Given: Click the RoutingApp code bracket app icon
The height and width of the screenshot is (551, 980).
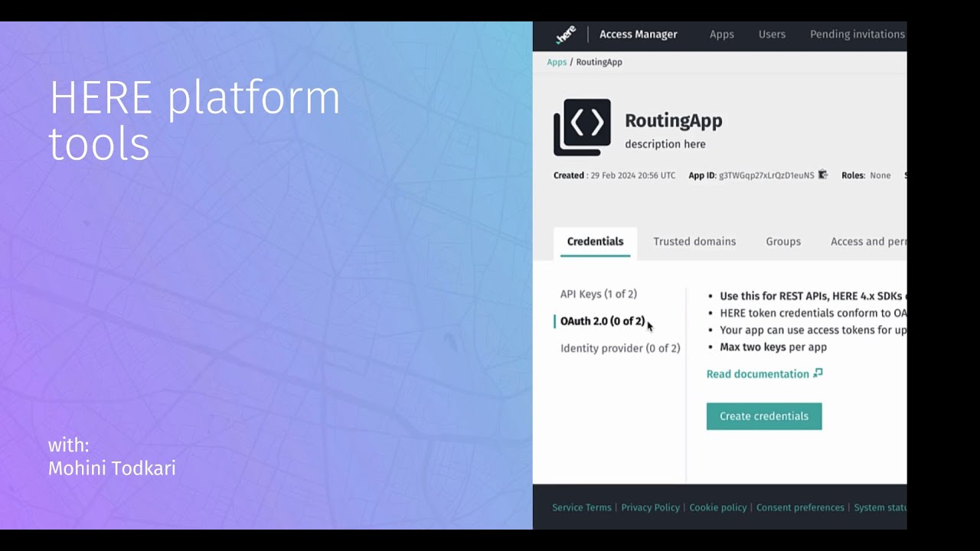Looking at the screenshot, I should (x=582, y=127).
